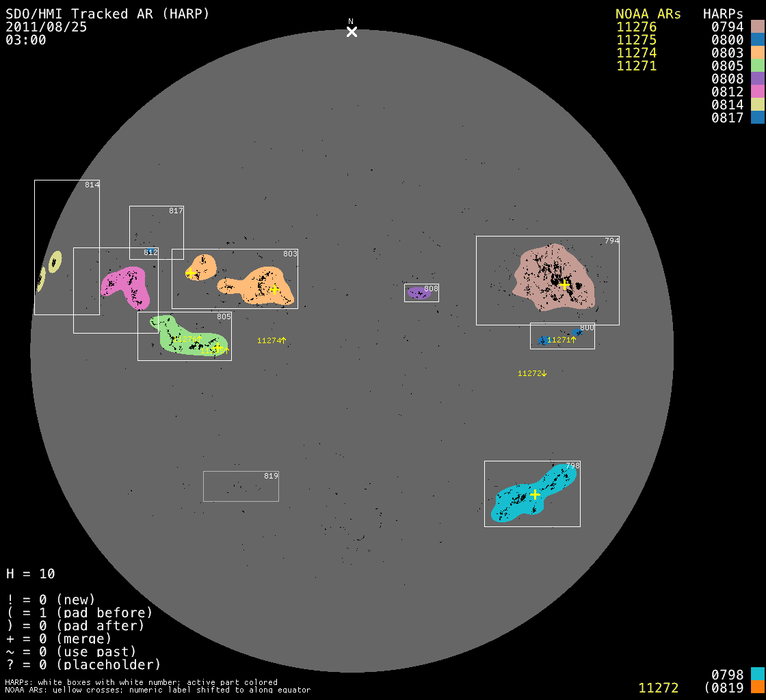This screenshot has height=700, width=766.
Task: Click the orange swatch beside HARP 0803
Action: coord(757,53)
